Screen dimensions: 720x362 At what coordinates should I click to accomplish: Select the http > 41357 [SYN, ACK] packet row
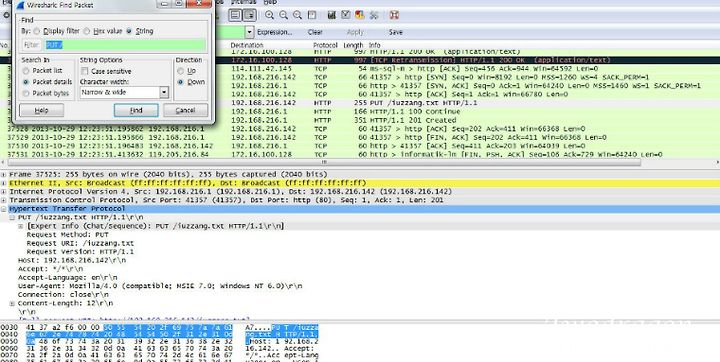click(x=360, y=86)
